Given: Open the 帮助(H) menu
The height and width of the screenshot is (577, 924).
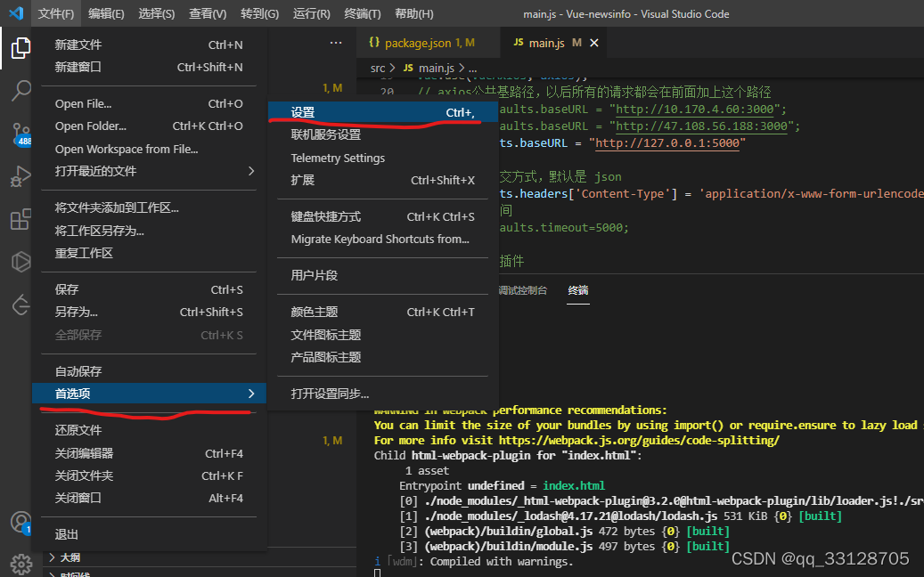Looking at the screenshot, I should (413, 13).
